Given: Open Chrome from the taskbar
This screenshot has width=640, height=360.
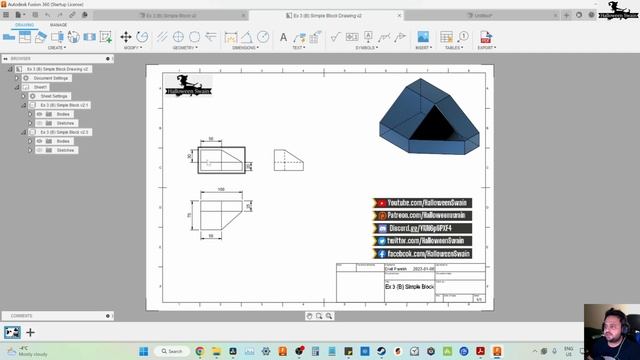Looking at the screenshot, I should (200, 351).
